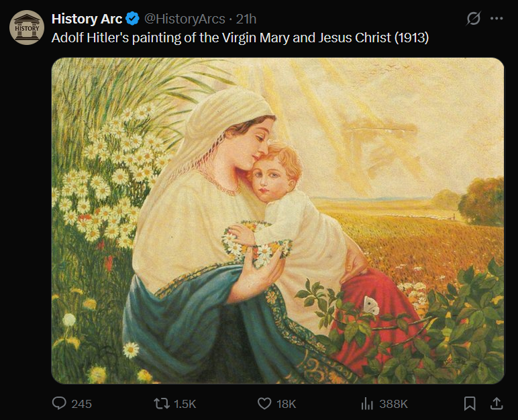Like the post with heart icon
Screen dimensions: 518x420
point(264,403)
